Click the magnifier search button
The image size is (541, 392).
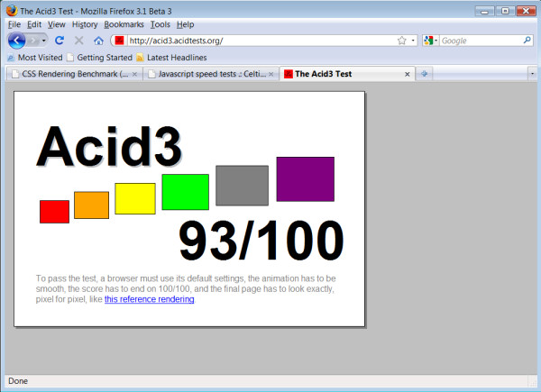coord(527,41)
